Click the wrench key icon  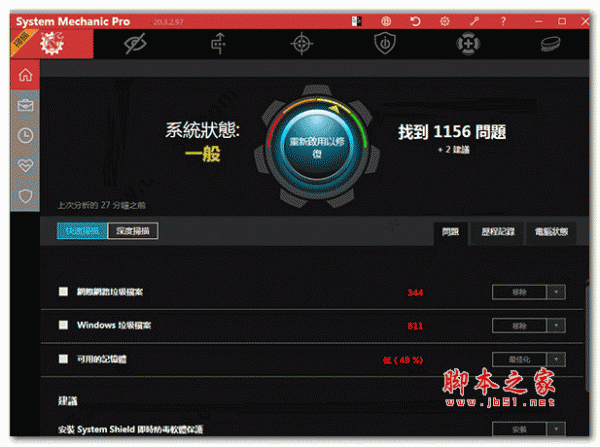[x=474, y=21]
